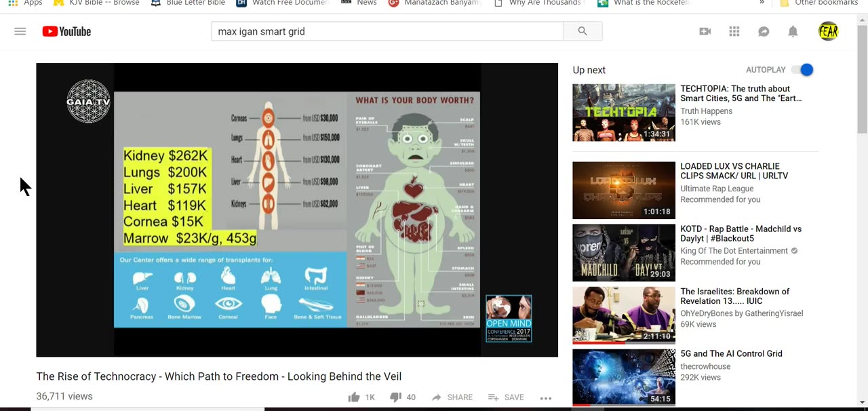Click the search magnifier button
The width and height of the screenshot is (868, 411).
coord(583,31)
